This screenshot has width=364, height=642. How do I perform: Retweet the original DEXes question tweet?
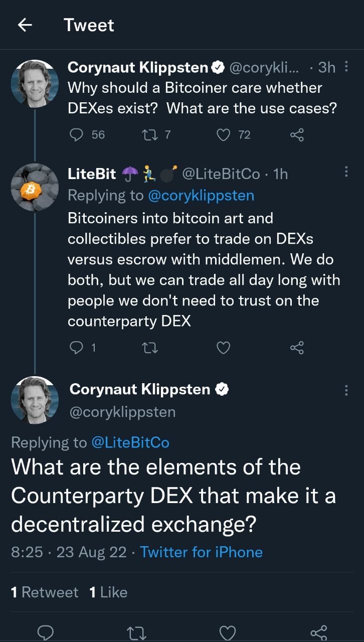coord(150,134)
